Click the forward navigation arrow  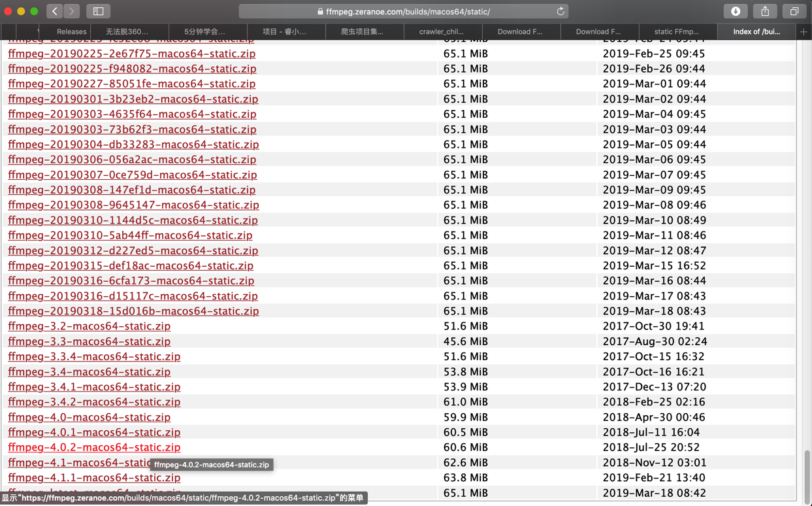coord(71,10)
